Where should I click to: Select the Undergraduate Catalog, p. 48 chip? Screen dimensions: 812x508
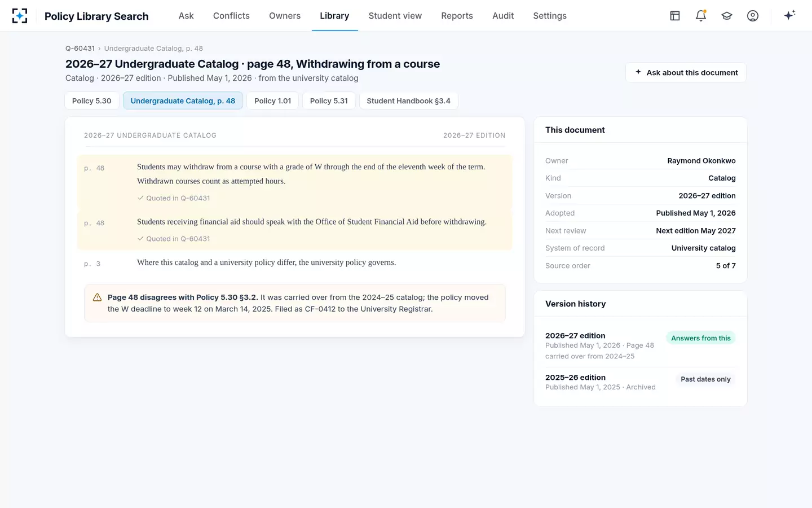pos(183,100)
